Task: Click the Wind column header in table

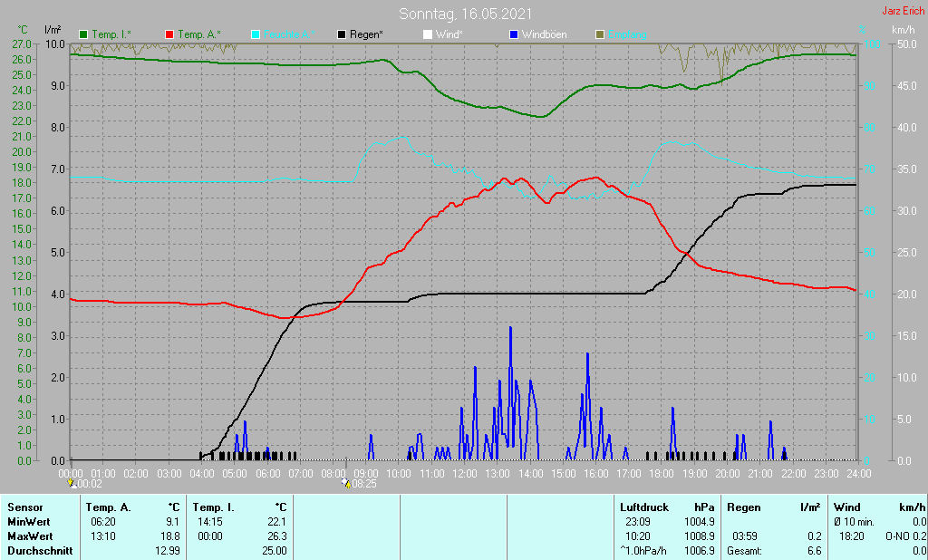Action: click(x=847, y=507)
